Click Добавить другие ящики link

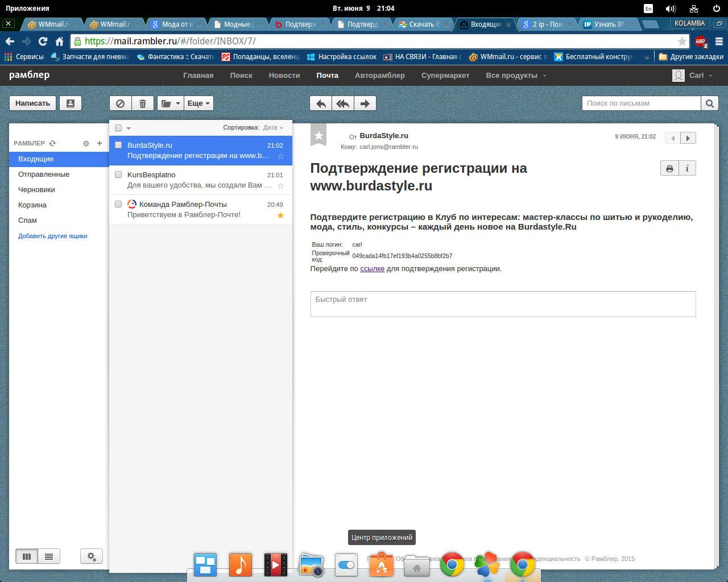(53, 236)
